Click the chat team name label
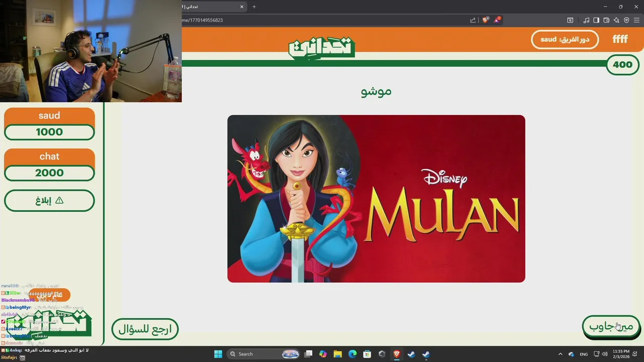644x362 pixels. point(49,156)
